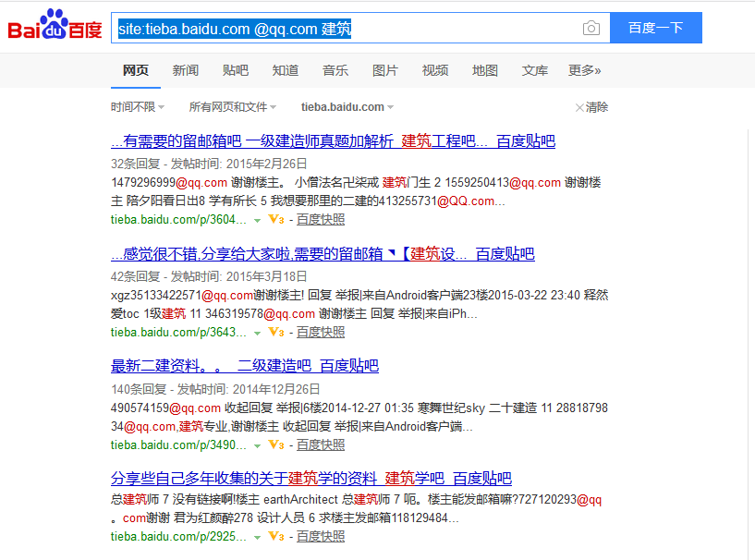Open the 最新二建资料 search result link

[244, 366]
